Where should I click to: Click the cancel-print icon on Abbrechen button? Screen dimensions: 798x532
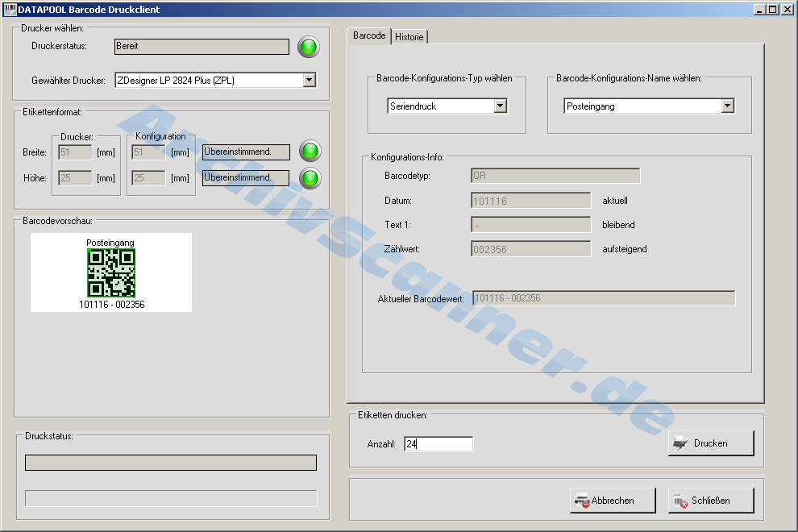pos(581,501)
